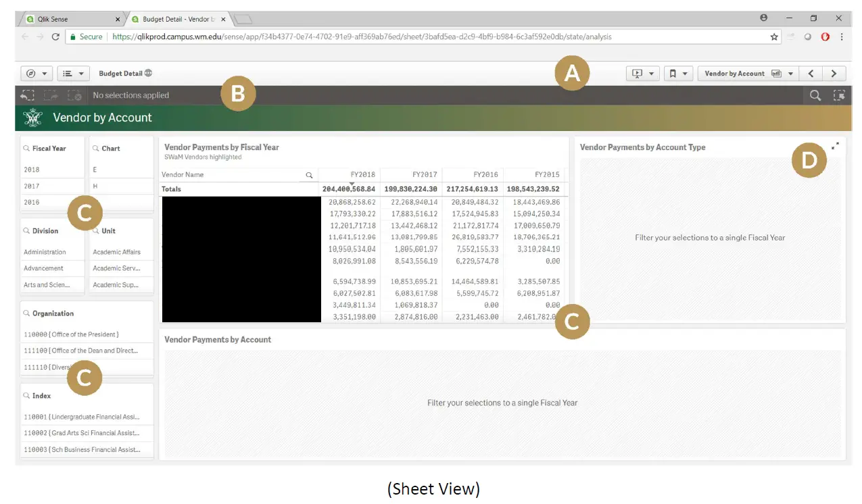Step back in selections

coord(28,95)
